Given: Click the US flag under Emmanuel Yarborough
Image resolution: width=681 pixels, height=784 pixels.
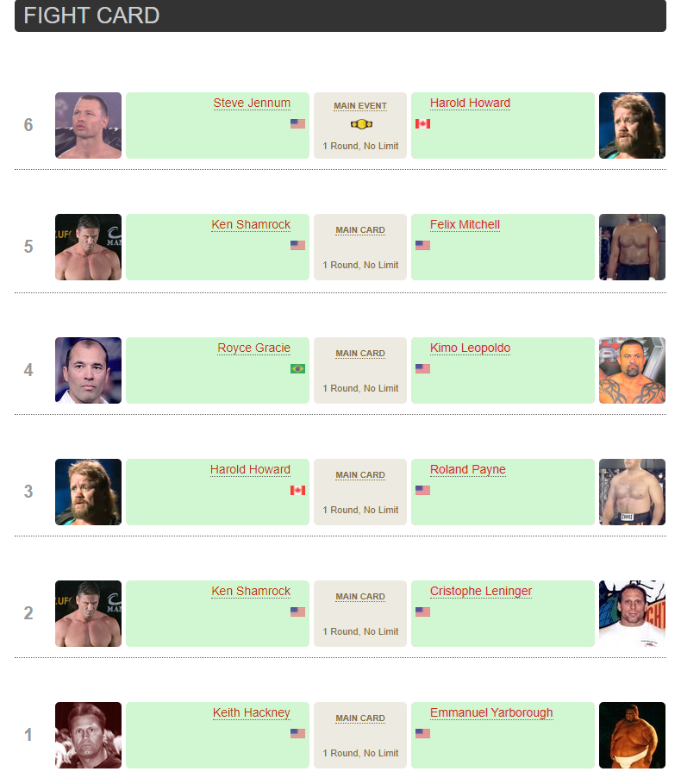Looking at the screenshot, I should click(422, 734).
